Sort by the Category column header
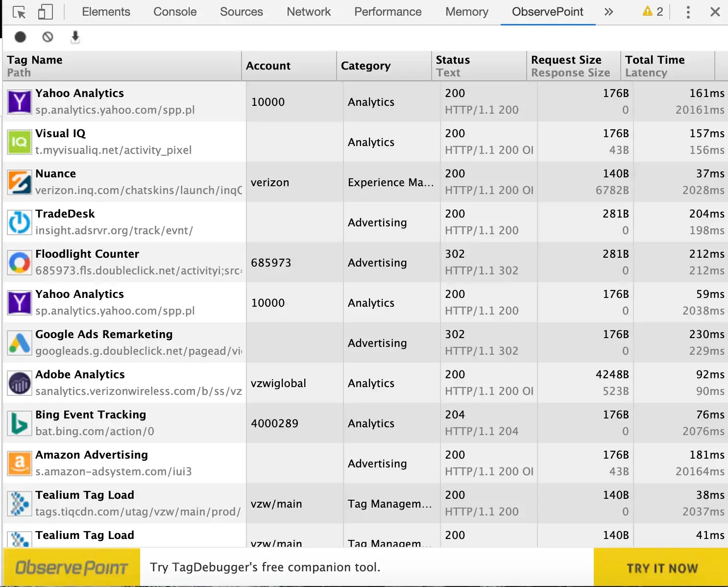The image size is (728, 587). pos(365,66)
